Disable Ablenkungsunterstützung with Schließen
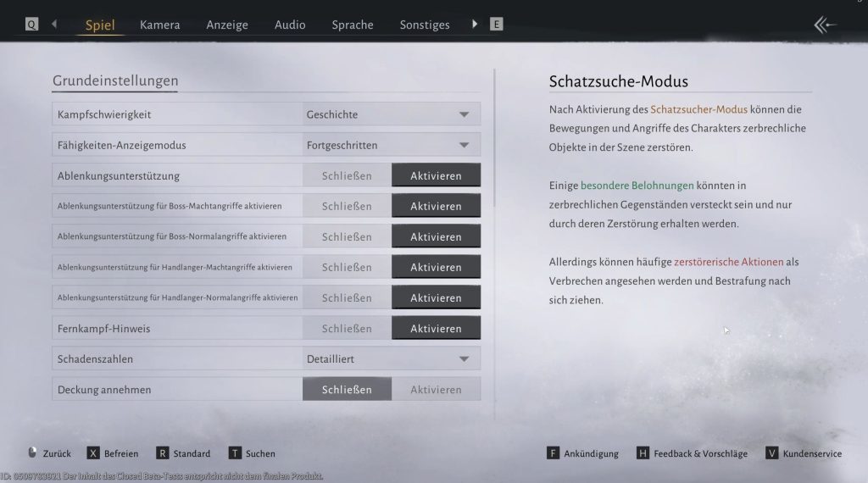The height and width of the screenshot is (483, 868). pos(347,175)
